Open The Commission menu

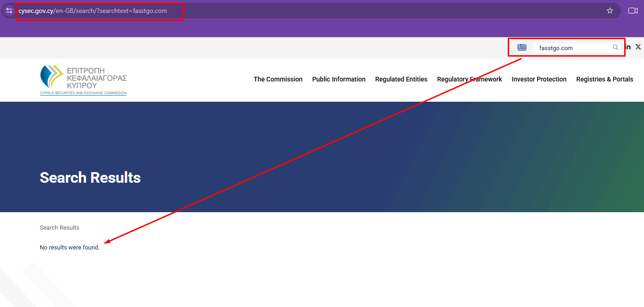pyautogui.click(x=278, y=79)
